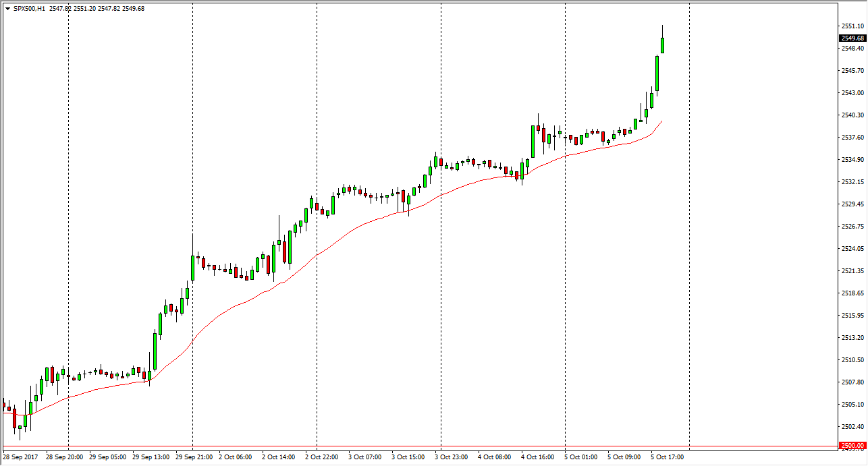The height and width of the screenshot is (466, 868).
Task: Click the 2502.40 price axis label
Action: (852, 427)
